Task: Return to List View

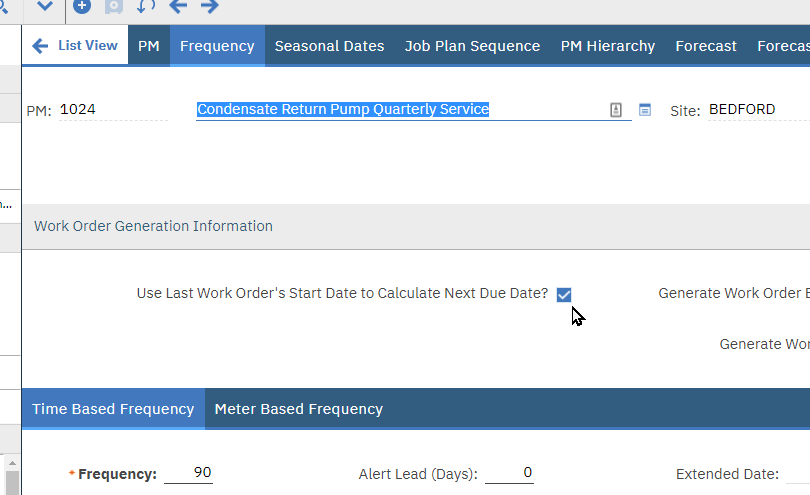Action: [x=75, y=46]
